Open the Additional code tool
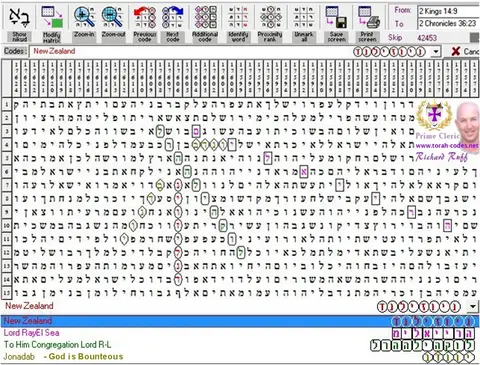This screenshot has height=365, width=480. 205,22
